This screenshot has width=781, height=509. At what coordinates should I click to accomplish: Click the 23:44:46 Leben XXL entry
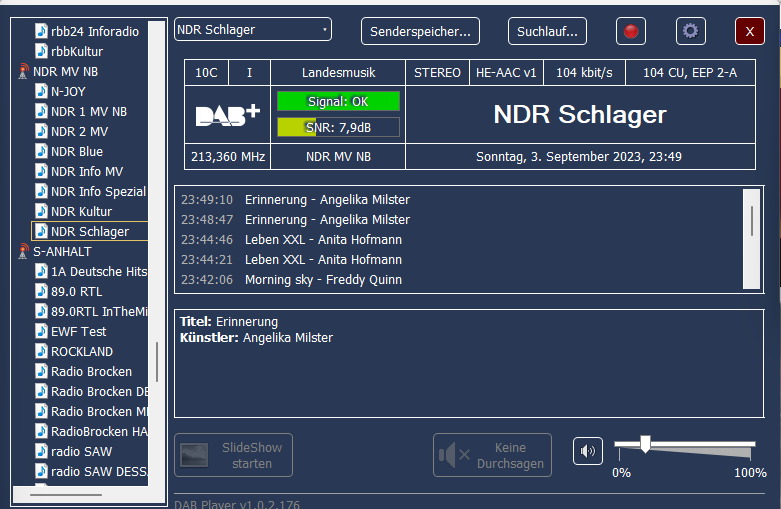tap(291, 240)
